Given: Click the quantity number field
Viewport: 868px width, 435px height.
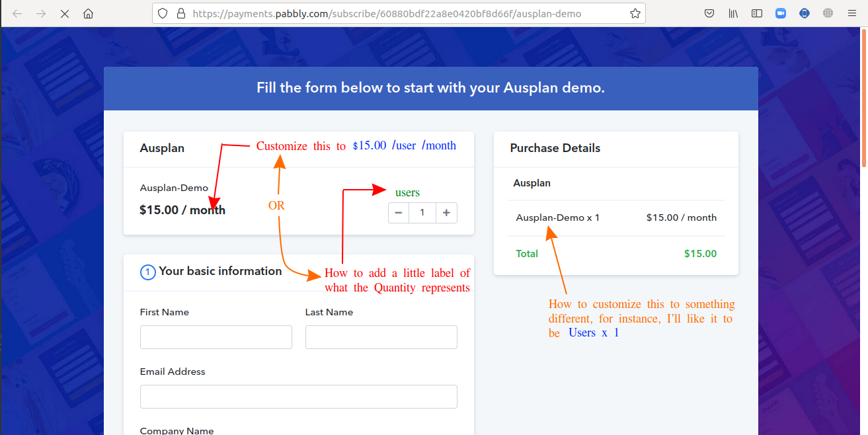Looking at the screenshot, I should pos(422,213).
